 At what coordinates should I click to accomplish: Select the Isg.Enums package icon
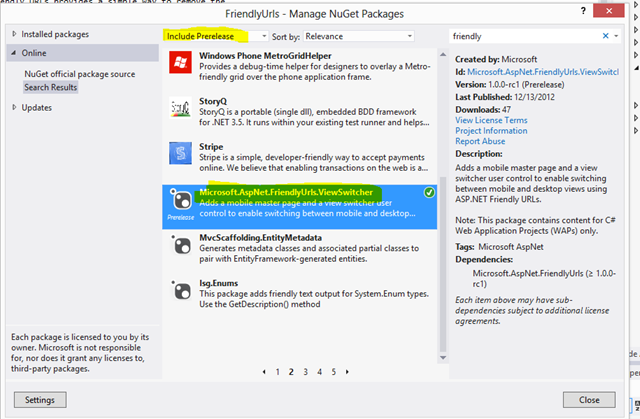tap(181, 290)
